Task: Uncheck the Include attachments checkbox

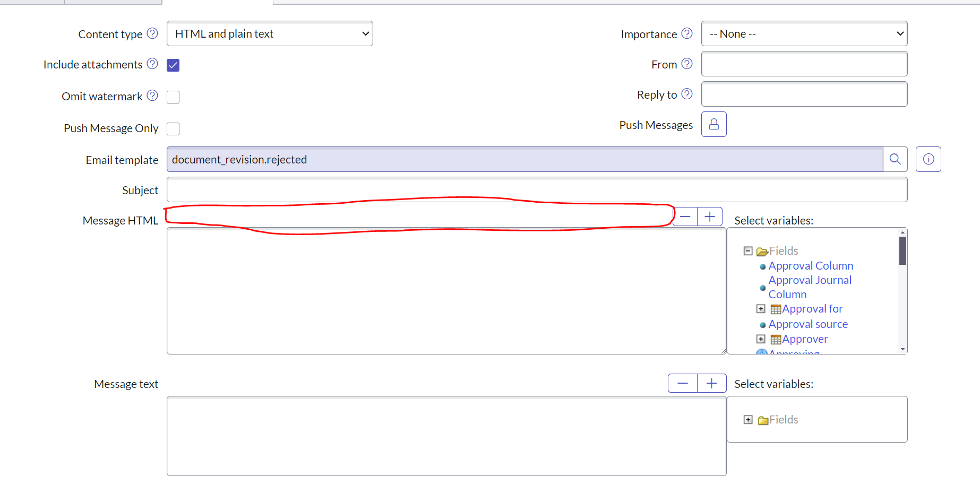Action: (x=173, y=65)
